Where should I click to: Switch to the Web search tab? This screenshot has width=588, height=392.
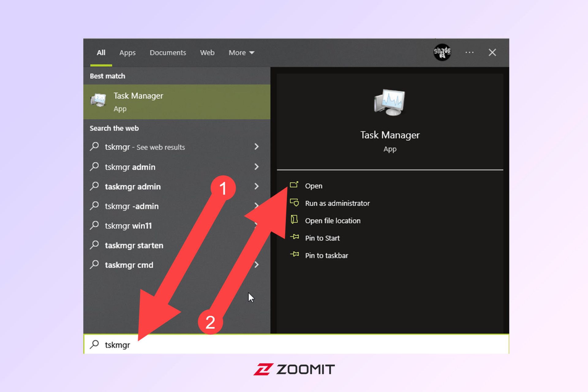(207, 53)
